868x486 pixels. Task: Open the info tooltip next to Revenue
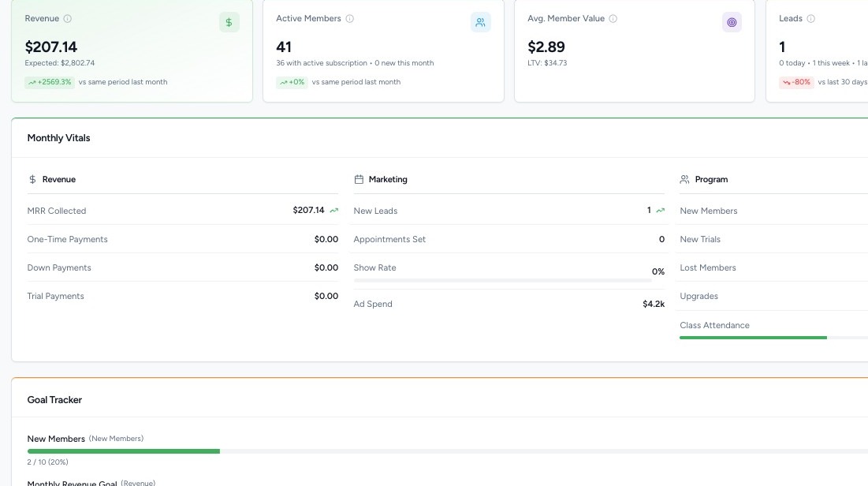[68, 18]
